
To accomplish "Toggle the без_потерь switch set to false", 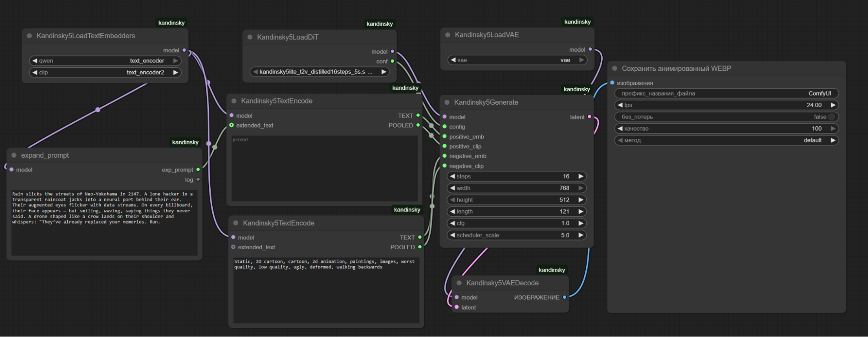I will 831,117.
